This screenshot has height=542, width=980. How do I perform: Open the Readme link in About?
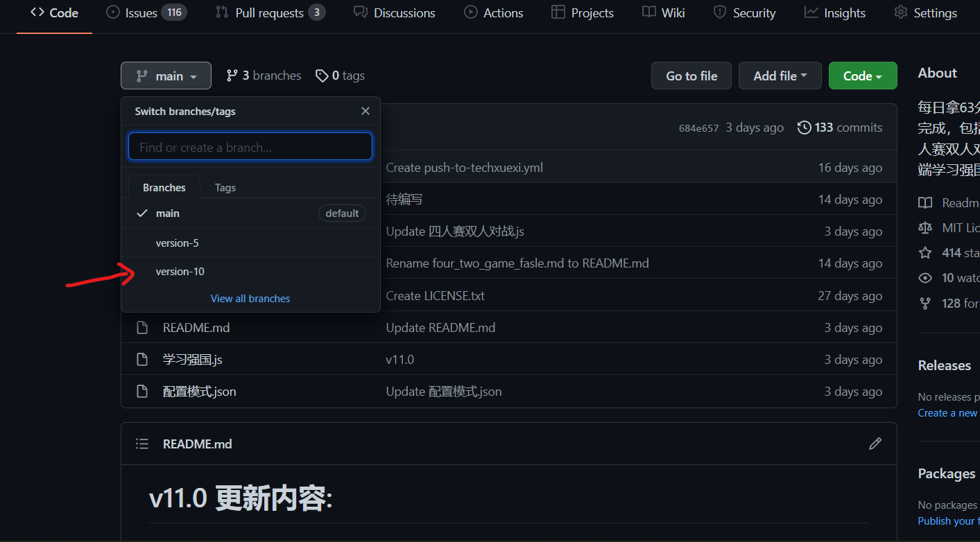pyautogui.click(x=949, y=203)
